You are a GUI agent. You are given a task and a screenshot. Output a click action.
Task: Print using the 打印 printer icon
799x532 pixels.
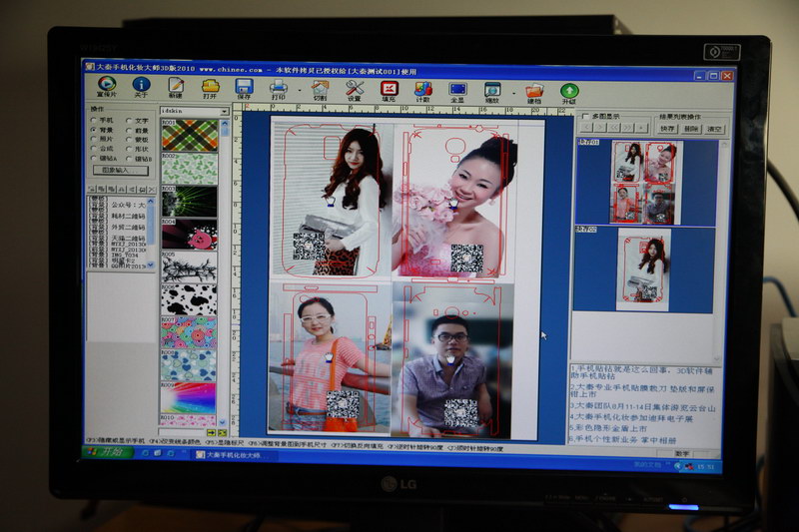click(x=279, y=89)
